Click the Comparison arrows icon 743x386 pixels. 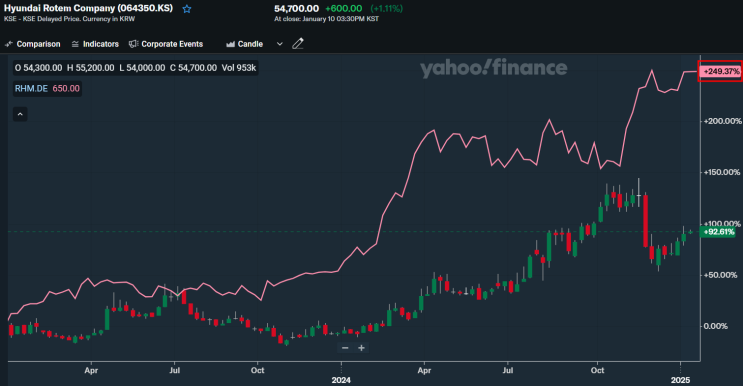click(x=9, y=44)
